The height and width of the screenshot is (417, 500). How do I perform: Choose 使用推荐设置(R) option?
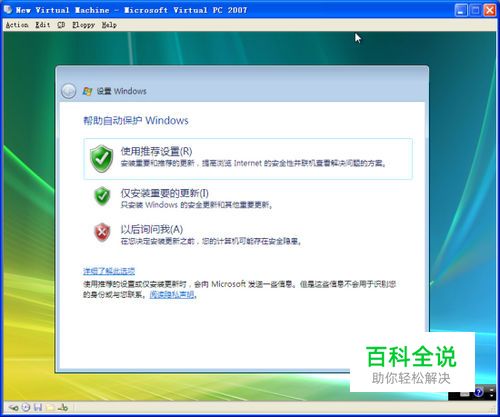pos(248,159)
